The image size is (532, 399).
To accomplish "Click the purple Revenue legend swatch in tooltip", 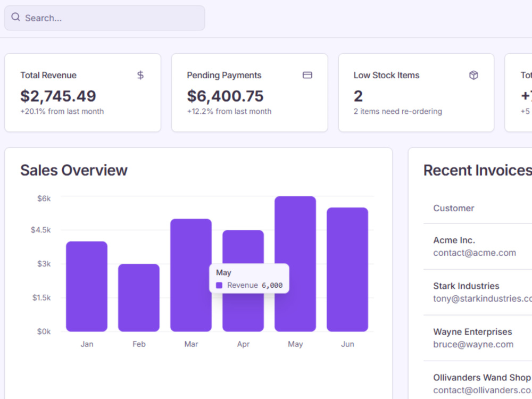I will pos(219,285).
